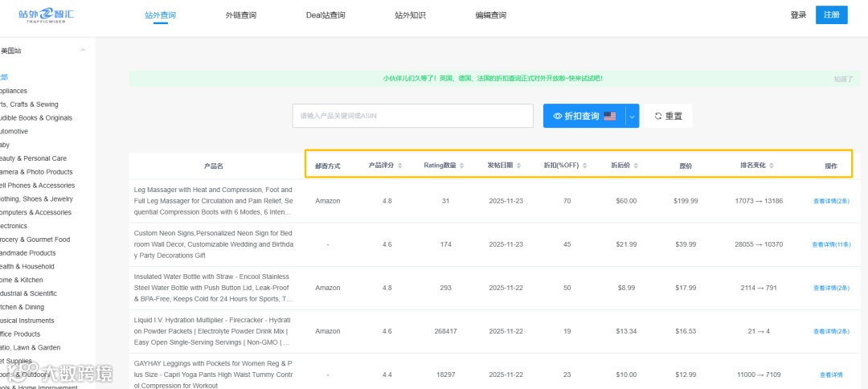Click the 原价 column header
The height and width of the screenshot is (389, 868).
pyautogui.click(x=686, y=166)
